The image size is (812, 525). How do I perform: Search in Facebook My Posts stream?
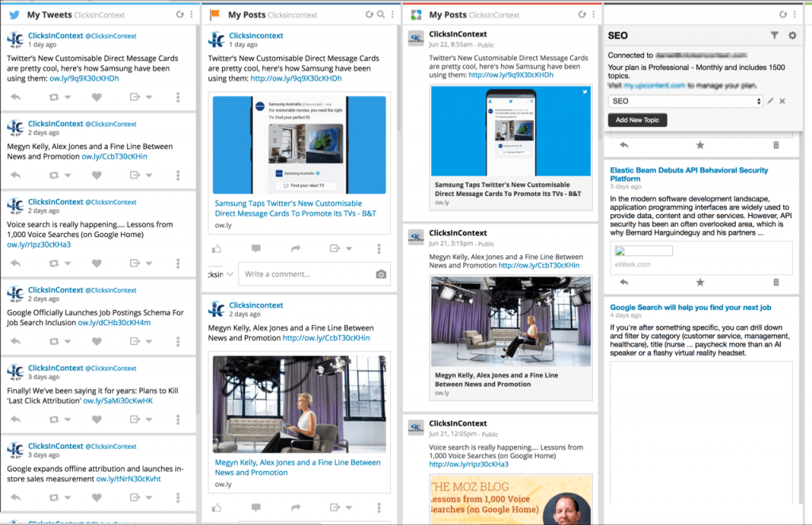[x=381, y=14]
